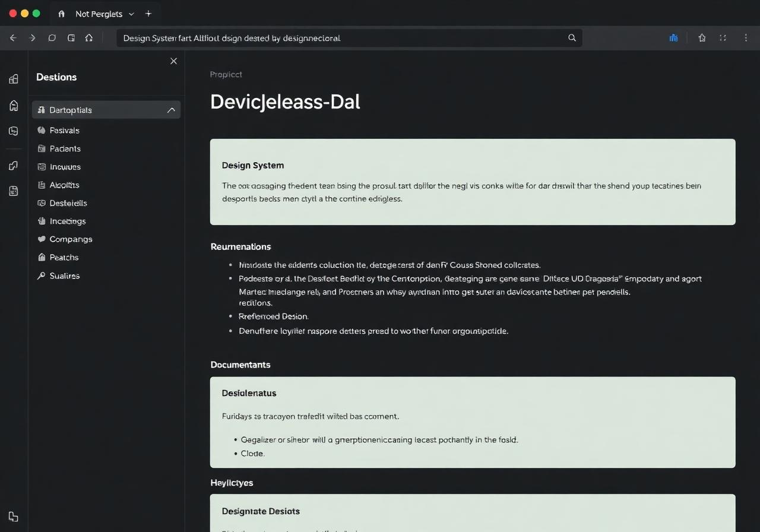Viewport: 760px width, 532px height.
Task: Click the Proplect breadcrumb label
Action: pos(226,75)
